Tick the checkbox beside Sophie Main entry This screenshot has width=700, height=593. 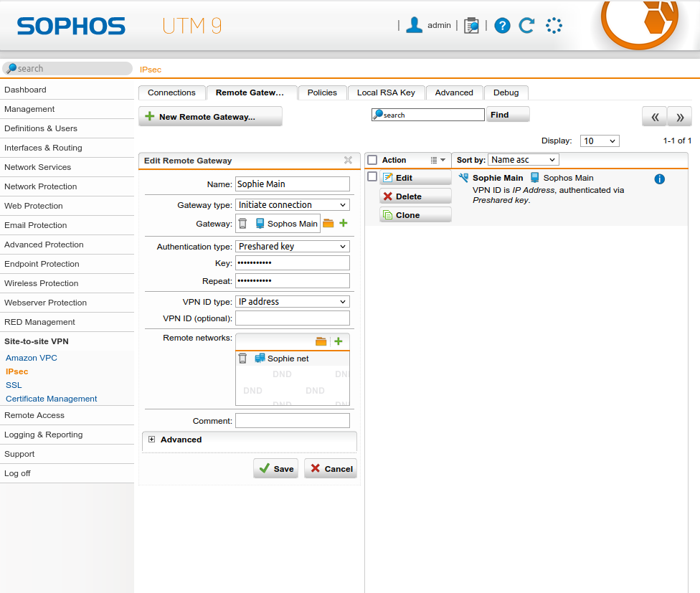click(372, 177)
